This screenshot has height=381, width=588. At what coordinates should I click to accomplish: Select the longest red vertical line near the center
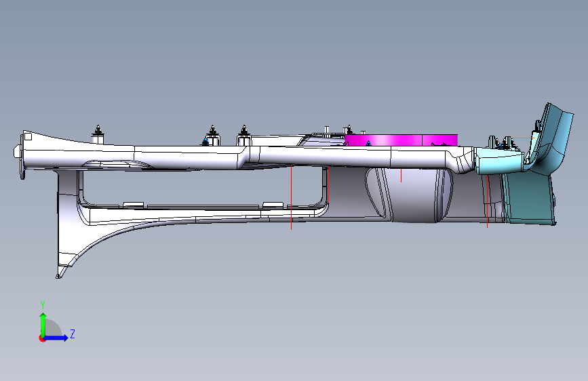292,197
